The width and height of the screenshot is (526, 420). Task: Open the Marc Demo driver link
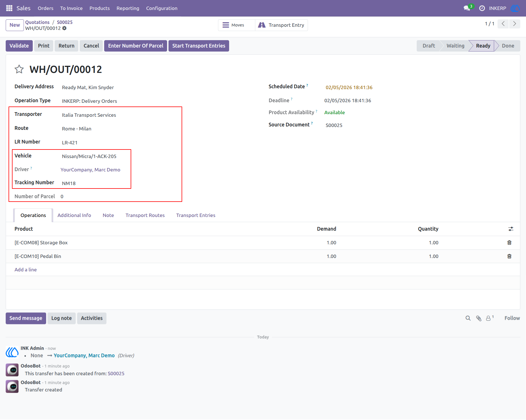click(x=91, y=170)
